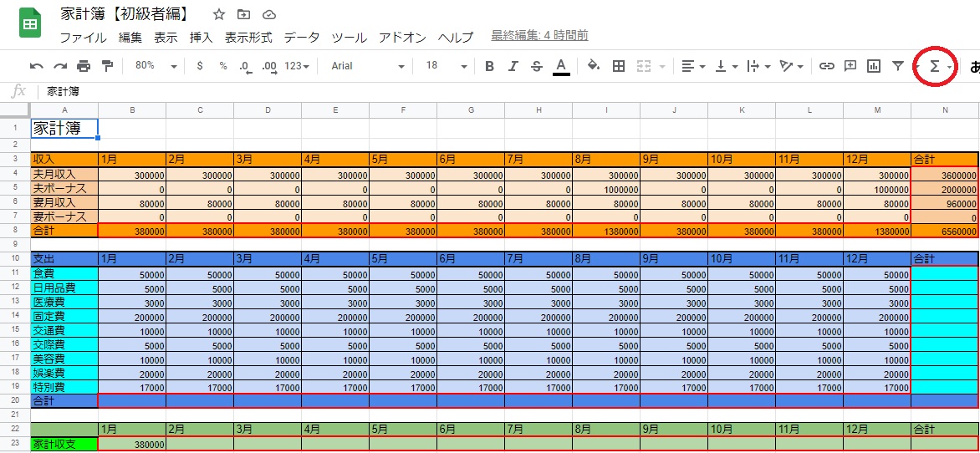
Task: Insert a chart using the chart icon
Action: 874,66
